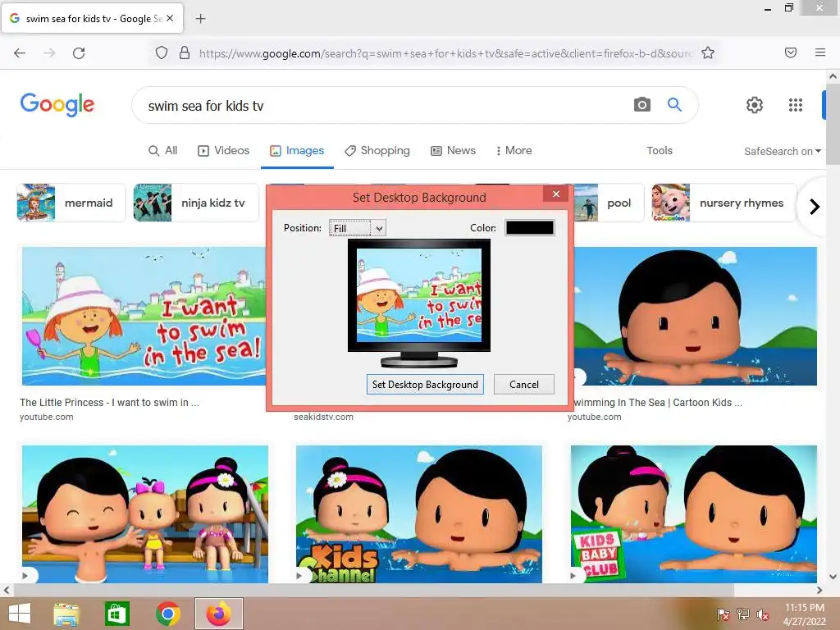The image size is (840, 630).
Task: Open a new tab with plus button
Action: tap(200, 19)
